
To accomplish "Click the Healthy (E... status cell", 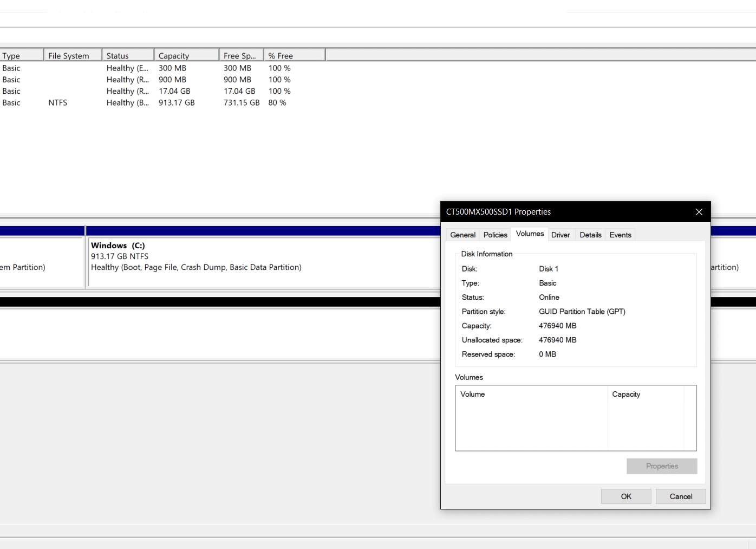I will (127, 68).
